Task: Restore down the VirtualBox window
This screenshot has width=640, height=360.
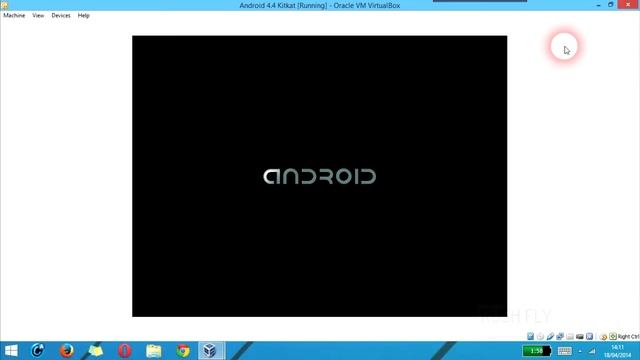Action: click(611, 5)
